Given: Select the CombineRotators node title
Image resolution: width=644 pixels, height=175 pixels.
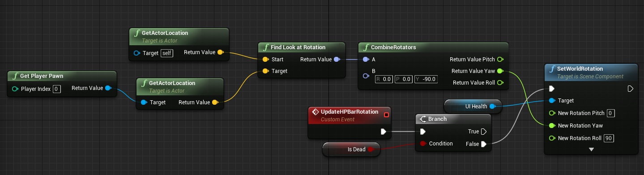Looking at the screenshot, I should pos(393,47).
